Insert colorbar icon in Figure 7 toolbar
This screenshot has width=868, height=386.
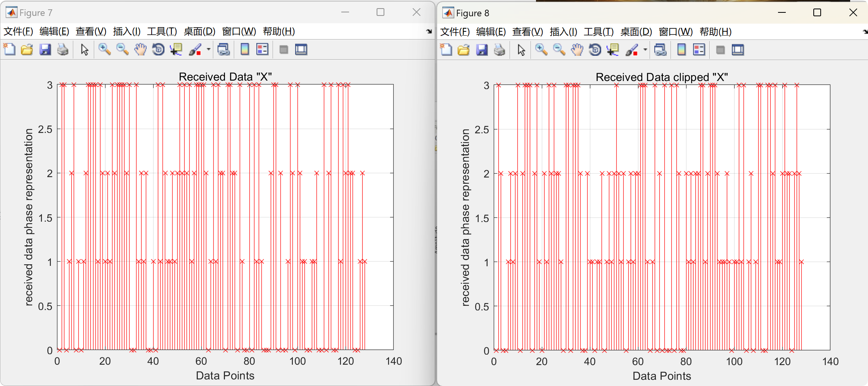[x=245, y=49]
